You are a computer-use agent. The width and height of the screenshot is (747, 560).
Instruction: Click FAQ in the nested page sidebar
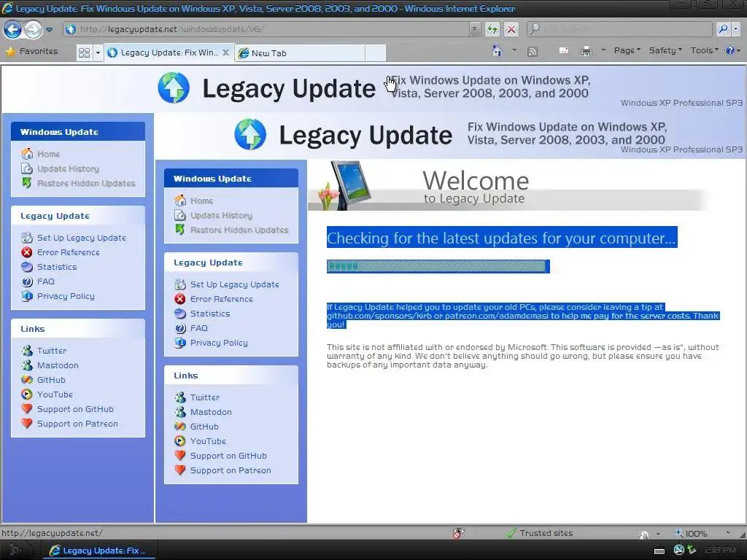click(x=198, y=328)
